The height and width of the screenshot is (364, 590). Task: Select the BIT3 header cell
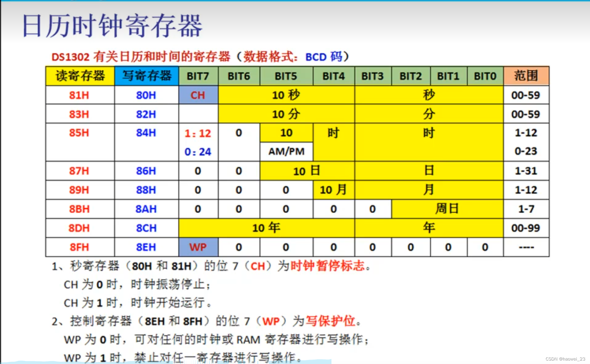[373, 76]
